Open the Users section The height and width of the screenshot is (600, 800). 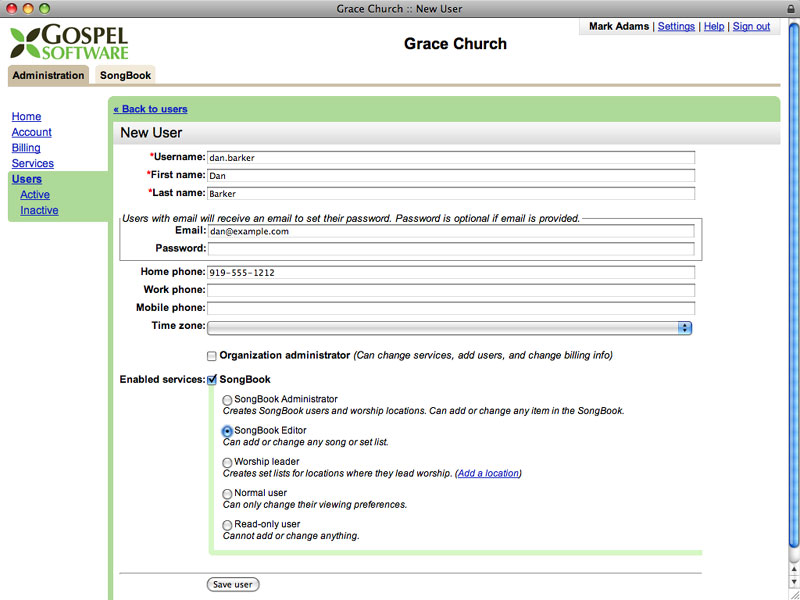pos(27,179)
